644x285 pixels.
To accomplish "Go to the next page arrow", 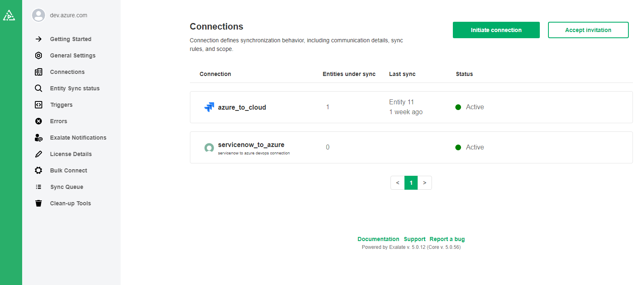I will coord(425,183).
